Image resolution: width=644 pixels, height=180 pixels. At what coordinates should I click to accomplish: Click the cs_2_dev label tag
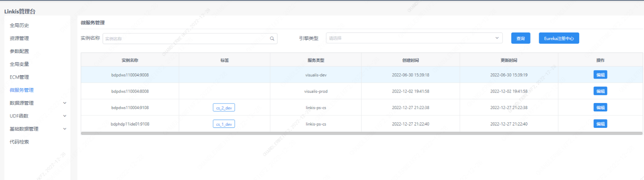[224, 107]
